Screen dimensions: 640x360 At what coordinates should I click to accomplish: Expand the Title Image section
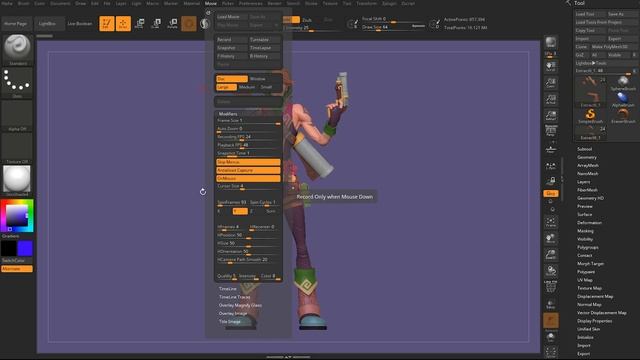[230, 321]
